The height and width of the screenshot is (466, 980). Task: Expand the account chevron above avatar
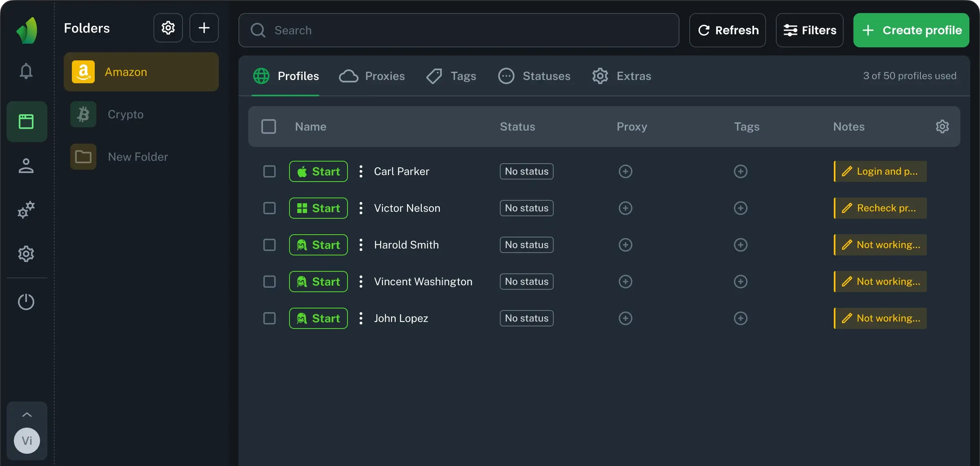tap(27, 415)
